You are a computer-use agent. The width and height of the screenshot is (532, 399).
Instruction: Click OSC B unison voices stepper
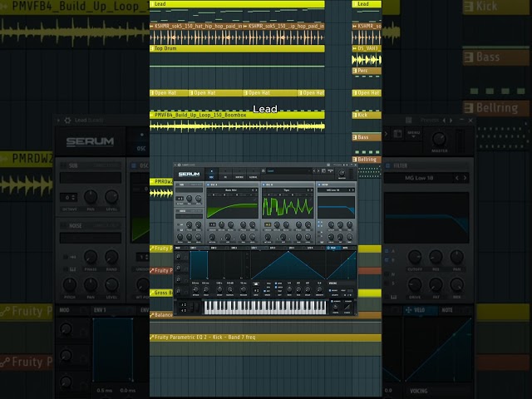pos(268,224)
